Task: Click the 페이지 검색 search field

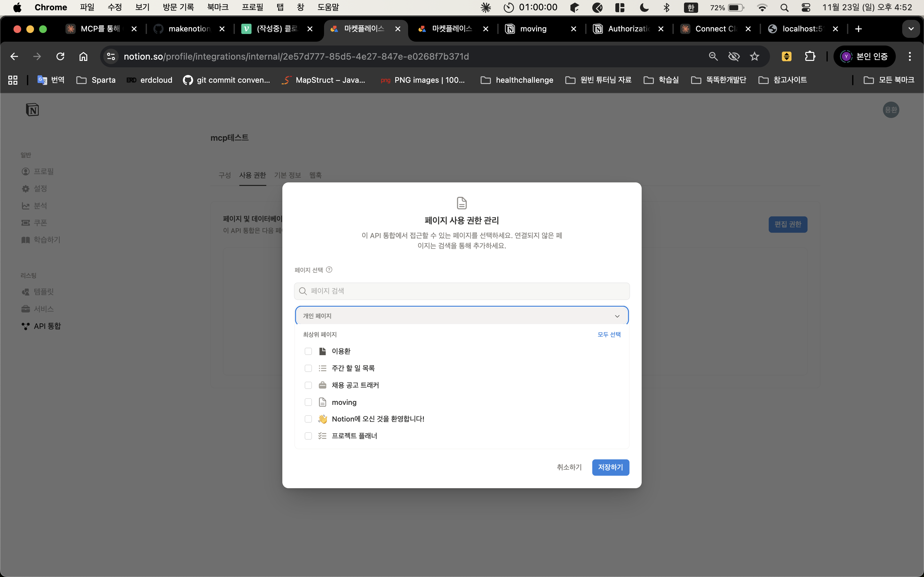Action: pos(462,291)
